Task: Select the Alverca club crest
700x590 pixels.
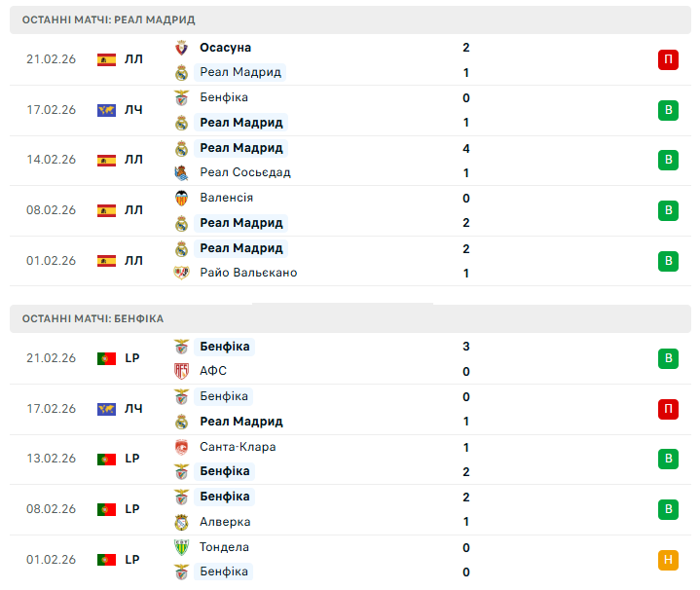Action: point(181,523)
